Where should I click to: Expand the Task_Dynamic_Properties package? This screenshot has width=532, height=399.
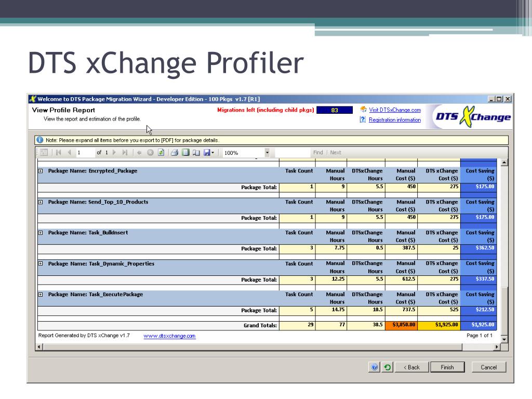click(x=41, y=263)
